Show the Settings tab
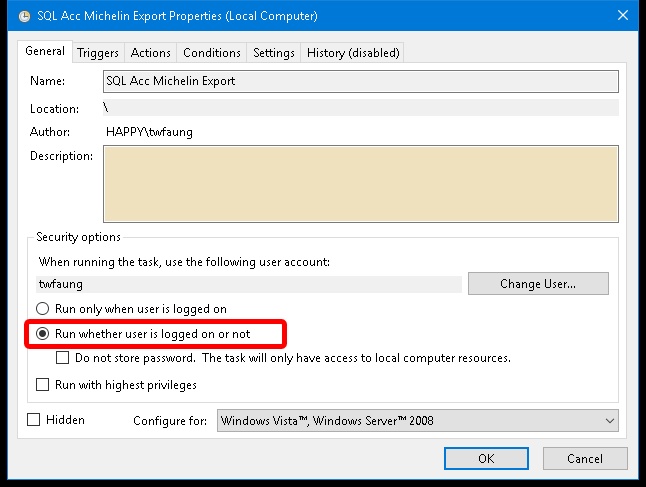646x487 pixels. (x=274, y=53)
